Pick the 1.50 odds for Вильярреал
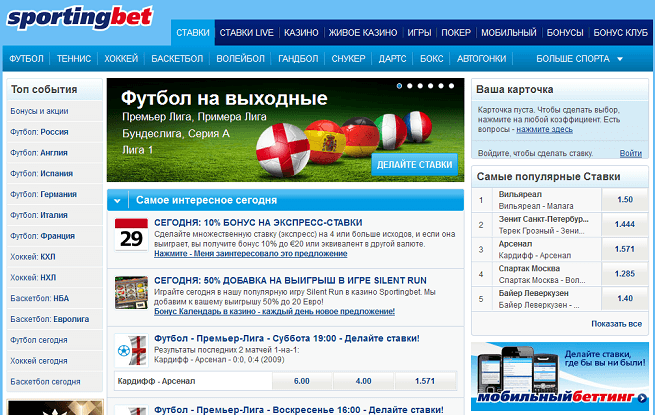This screenshot has width=655, height=415. (x=625, y=200)
